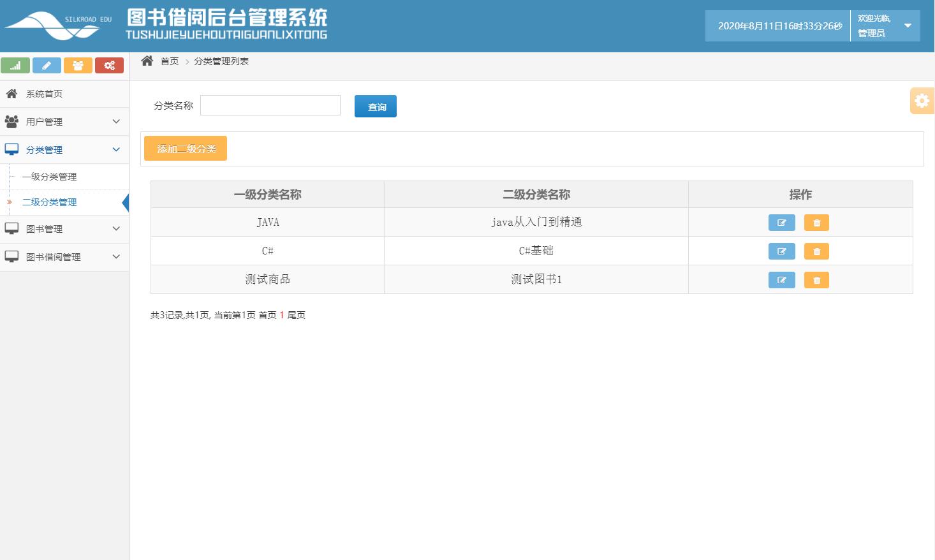Open 系统首页 from the sidebar
Image resolution: width=935 pixels, height=560 pixels.
44,94
